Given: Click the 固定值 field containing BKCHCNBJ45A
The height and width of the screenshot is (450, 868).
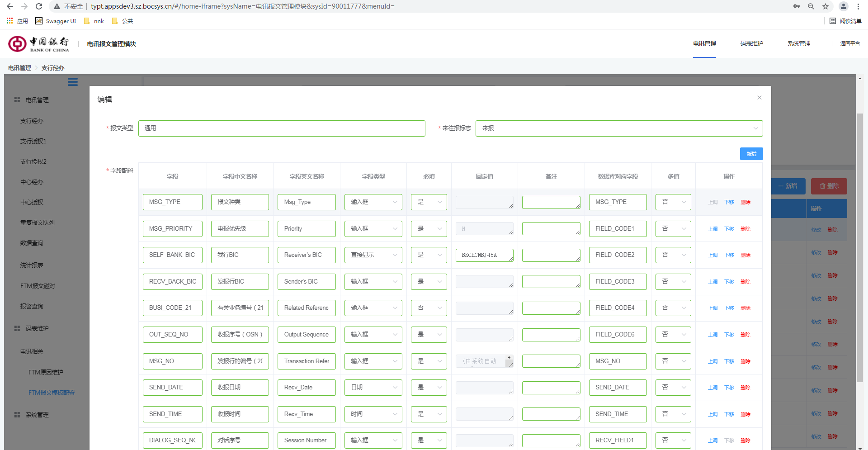Looking at the screenshot, I should [x=484, y=255].
